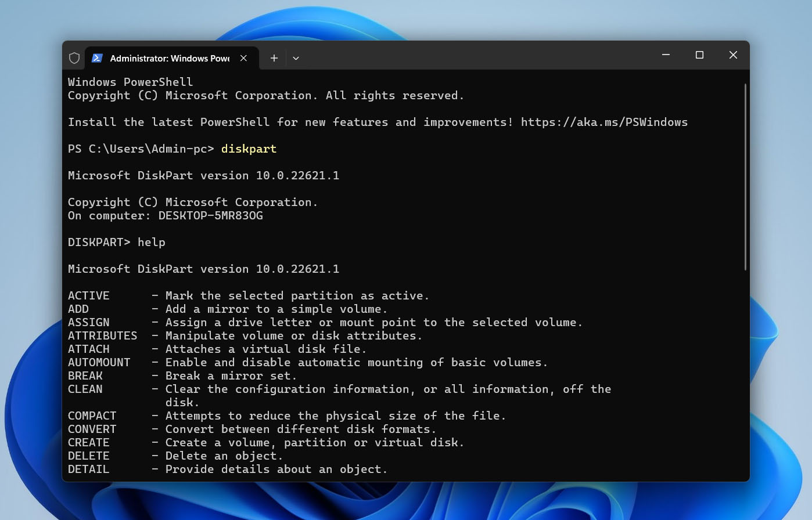This screenshot has height=520, width=812.
Task: Click 'Provide details about an object.' description
Action: tap(276, 469)
